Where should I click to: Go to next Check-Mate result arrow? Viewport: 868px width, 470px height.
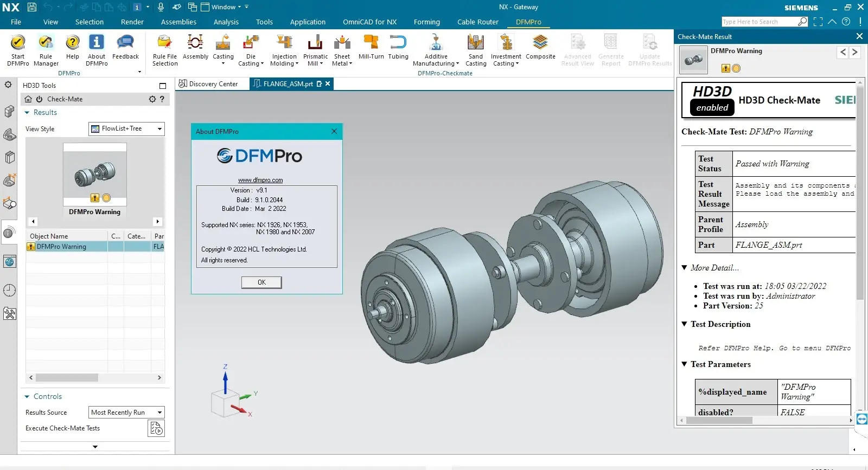point(855,53)
